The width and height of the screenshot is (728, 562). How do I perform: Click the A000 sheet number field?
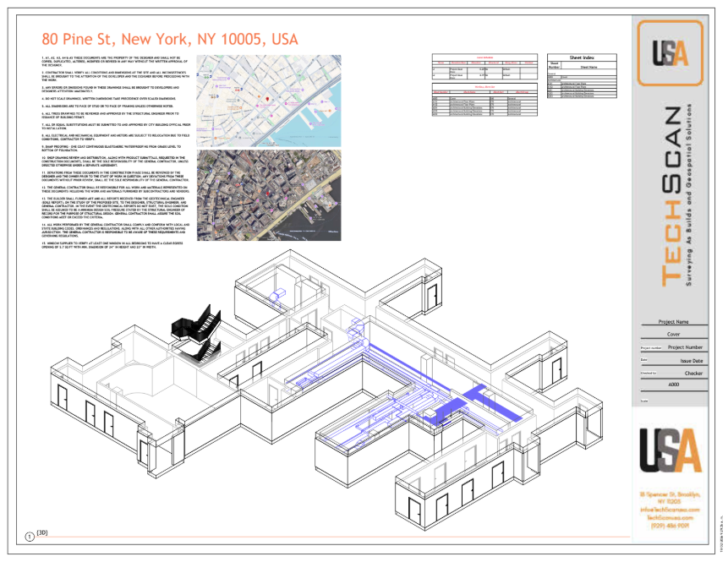(x=673, y=384)
